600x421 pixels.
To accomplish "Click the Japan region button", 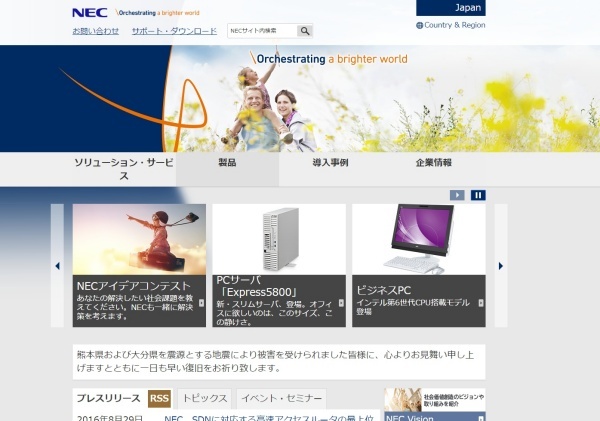I will coord(451,8).
